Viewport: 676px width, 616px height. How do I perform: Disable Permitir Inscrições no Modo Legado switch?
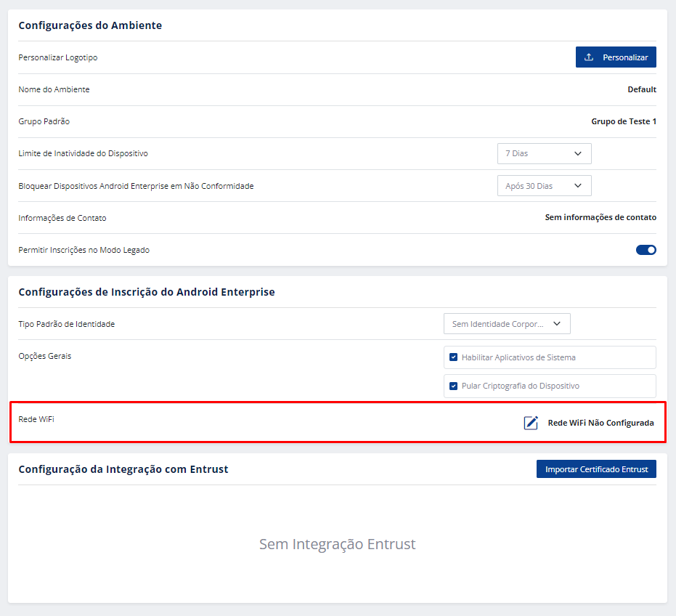coord(646,250)
